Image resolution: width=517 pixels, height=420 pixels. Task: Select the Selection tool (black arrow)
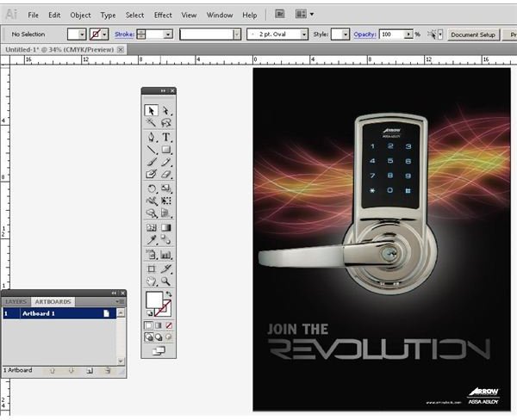tap(152, 111)
